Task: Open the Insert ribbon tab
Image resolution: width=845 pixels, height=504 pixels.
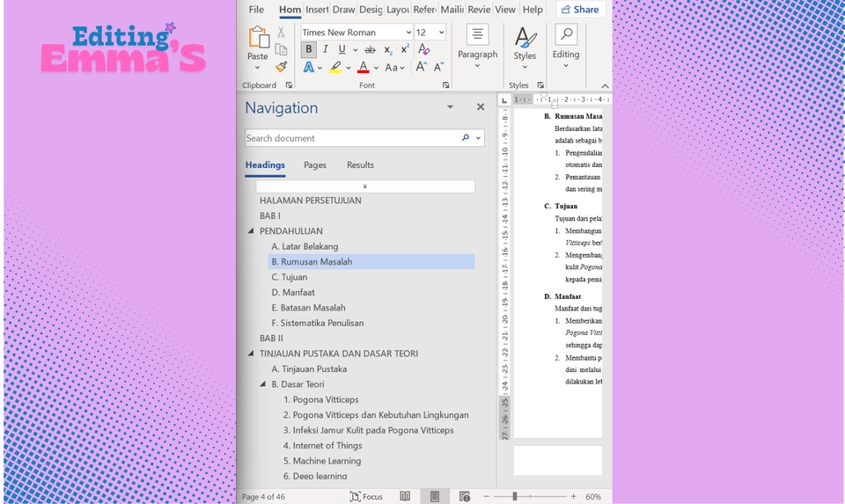Action: click(x=317, y=10)
